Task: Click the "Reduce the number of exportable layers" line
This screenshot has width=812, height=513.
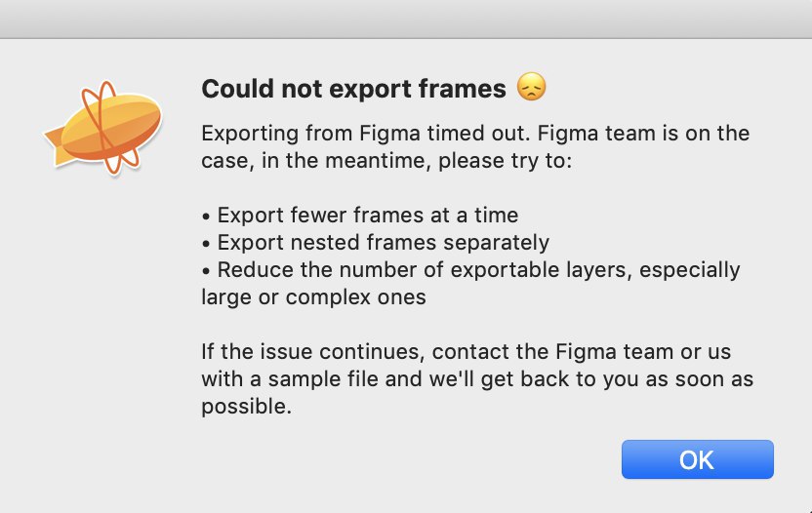Action: click(x=470, y=270)
